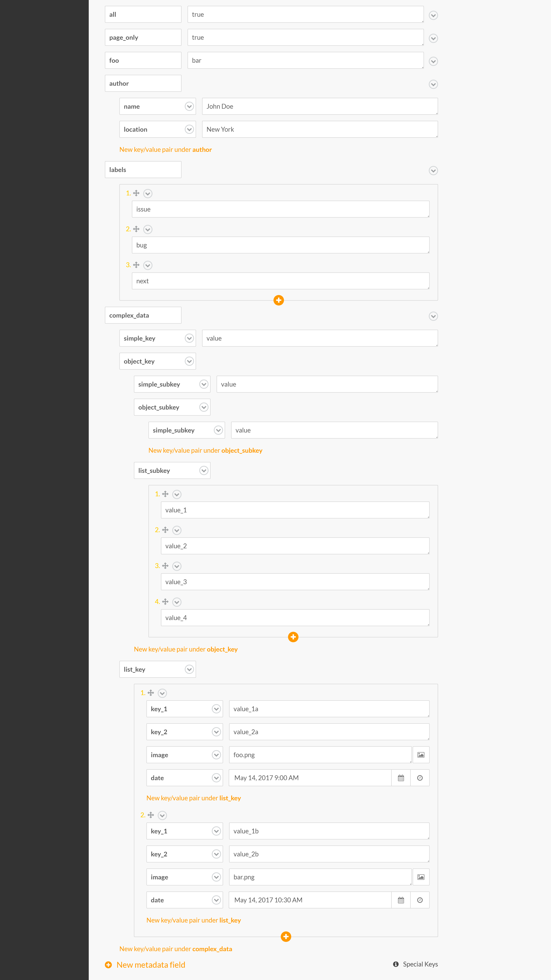Click orange plus icon under labels list
The image size is (551, 980).
pyautogui.click(x=279, y=300)
